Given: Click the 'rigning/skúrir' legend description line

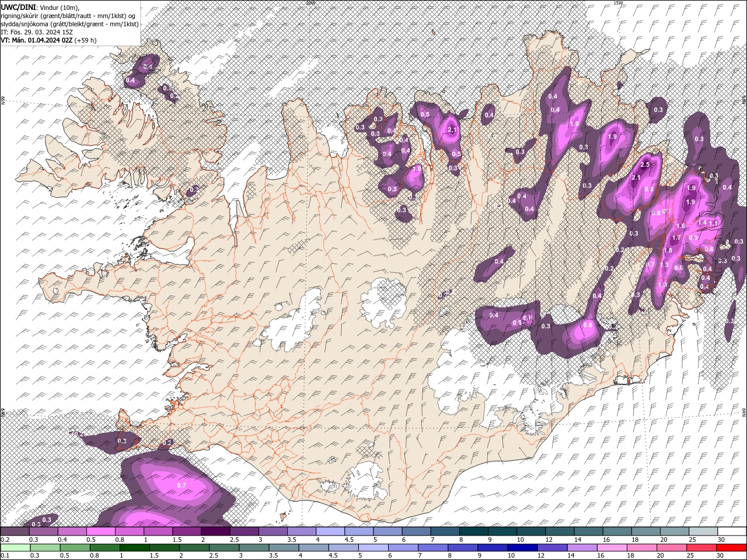Looking at the screenshot, I should [x=68, y=16].
